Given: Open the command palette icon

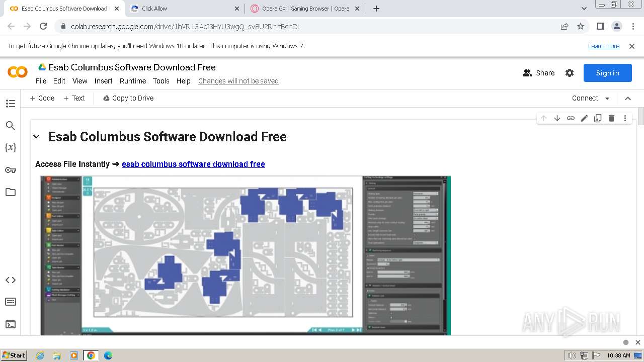Looking at the screenshot, I should 10,302.
